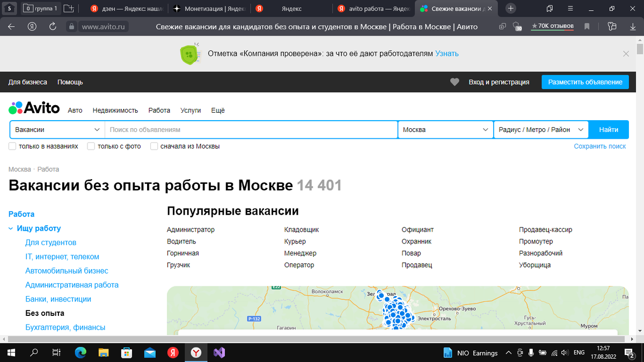Image resolution: width=644 pixels, height=362 pixels.
Task: Click the 'Поиск по объявлениям' search field
Action: coord(251,130)
